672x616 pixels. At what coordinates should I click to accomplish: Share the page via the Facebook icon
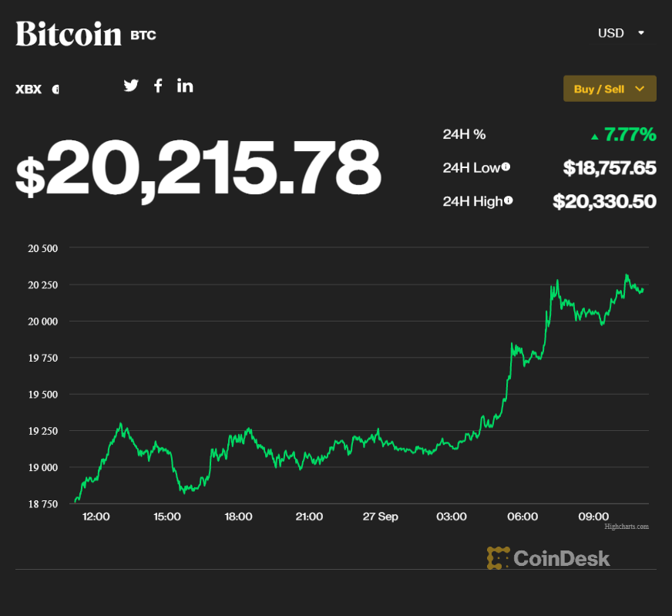[x=157, y=85]
